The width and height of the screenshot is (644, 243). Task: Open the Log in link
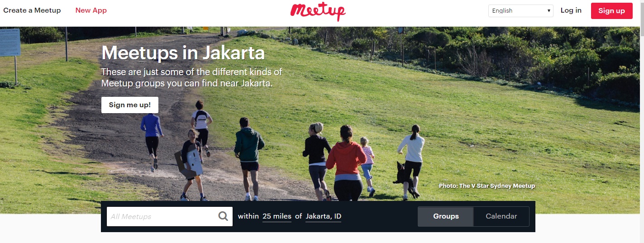click(571, 10)
